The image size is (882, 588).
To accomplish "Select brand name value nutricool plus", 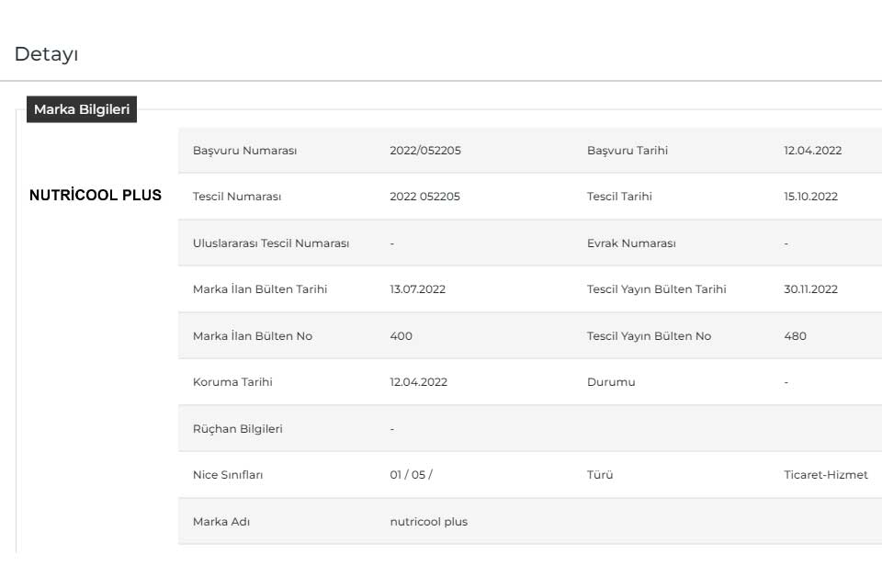I will point(429,522).
